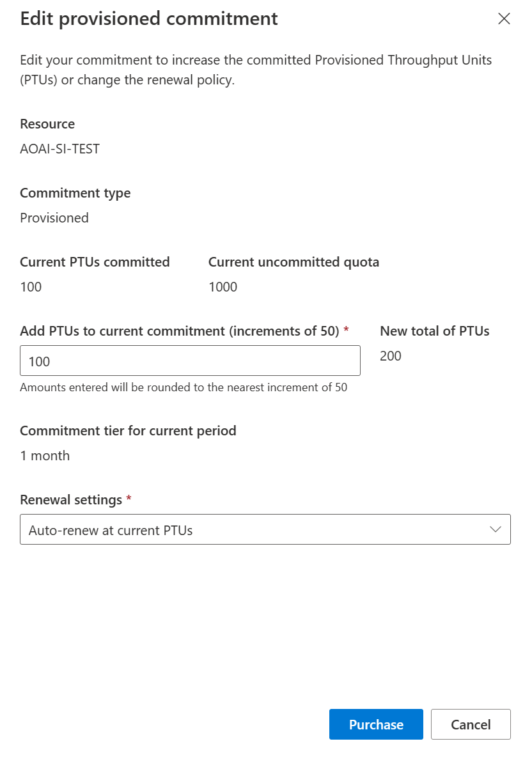Click the chevron arrow on Renewal settings
This screenshot has height=762, width=532.
495,529
